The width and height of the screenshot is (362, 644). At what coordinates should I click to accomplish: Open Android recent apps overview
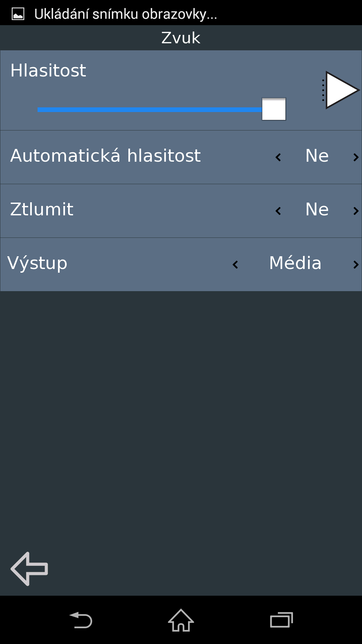(x=281, y=620)
